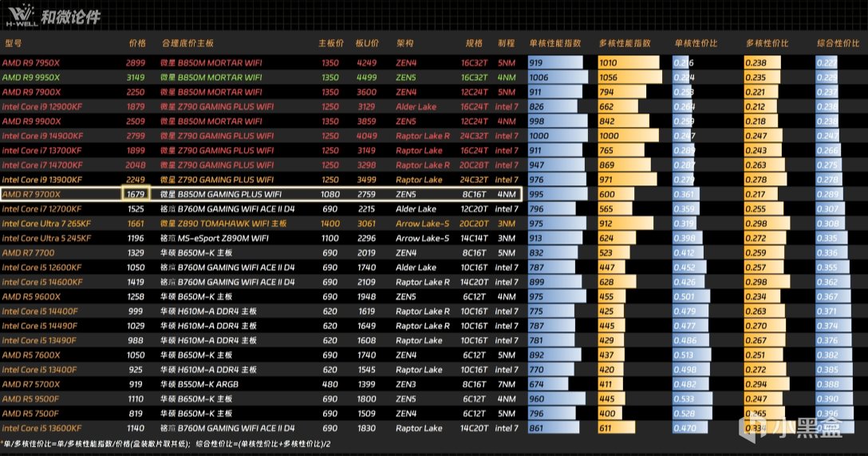Select the Intel Core i7 14700KF model name
The height and width of the screenshot is (456, 868).
(42, 165)
